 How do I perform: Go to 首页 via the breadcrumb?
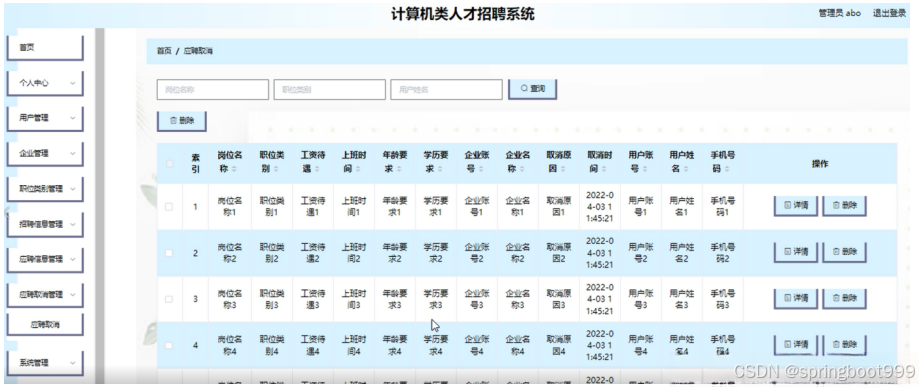(164, 51)
